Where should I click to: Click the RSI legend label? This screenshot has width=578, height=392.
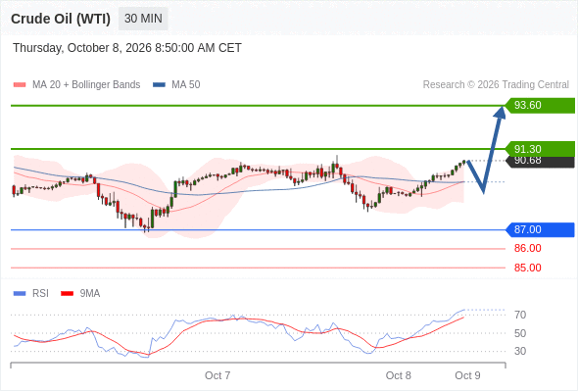[x=40, y=294]
